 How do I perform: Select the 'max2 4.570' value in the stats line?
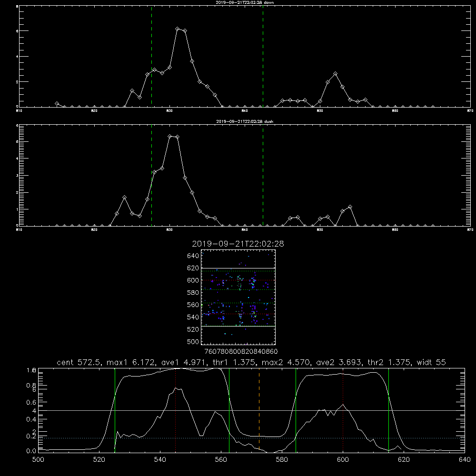coord(286,362)
